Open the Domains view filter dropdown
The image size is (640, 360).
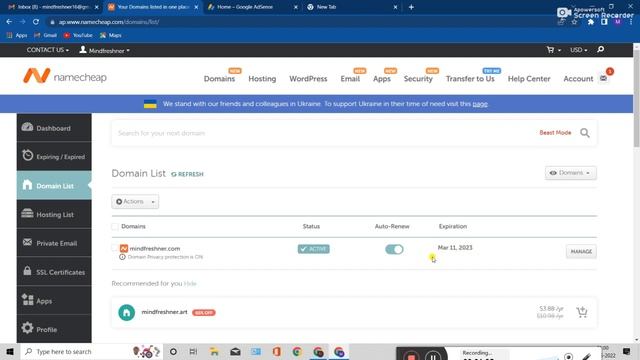(x=570, y=173)
